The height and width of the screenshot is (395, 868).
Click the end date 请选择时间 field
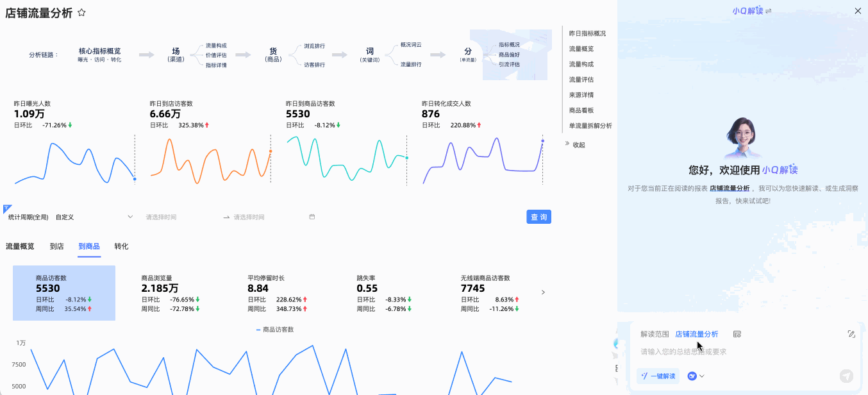tap(268, 217)
